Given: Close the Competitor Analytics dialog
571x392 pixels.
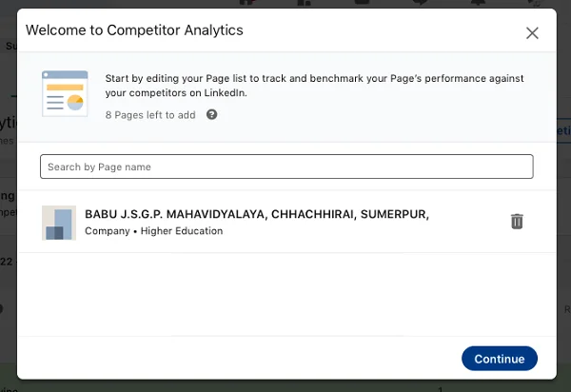Looking at the screenshot, I should (x=532, y=33).
